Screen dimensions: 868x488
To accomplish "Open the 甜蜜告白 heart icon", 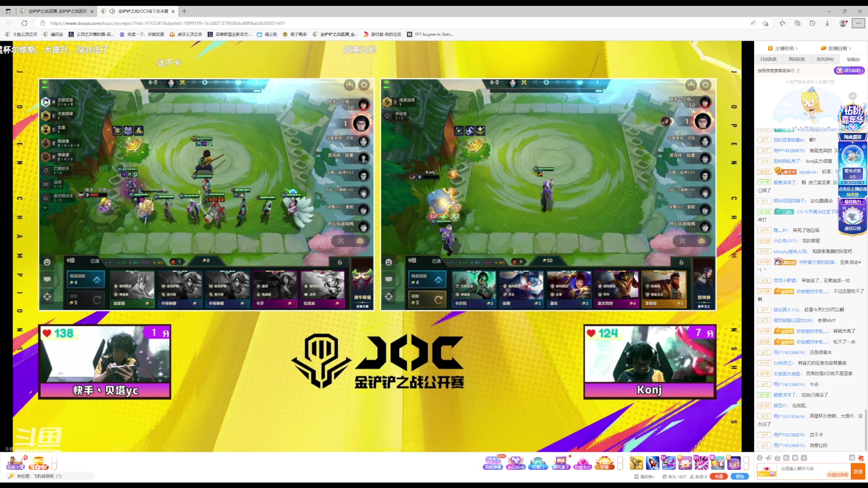I will [x=582, y=463].
